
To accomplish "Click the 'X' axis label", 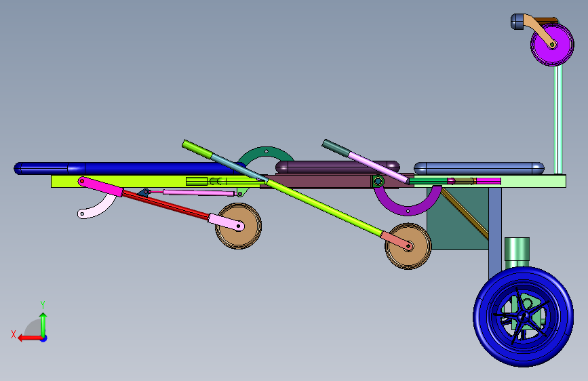I will tap(14, 334).
